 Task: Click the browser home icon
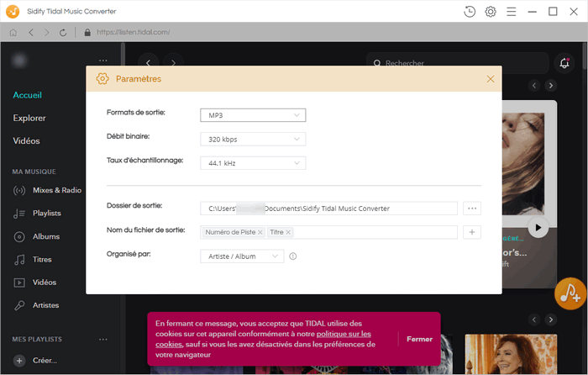pos(13,32)
